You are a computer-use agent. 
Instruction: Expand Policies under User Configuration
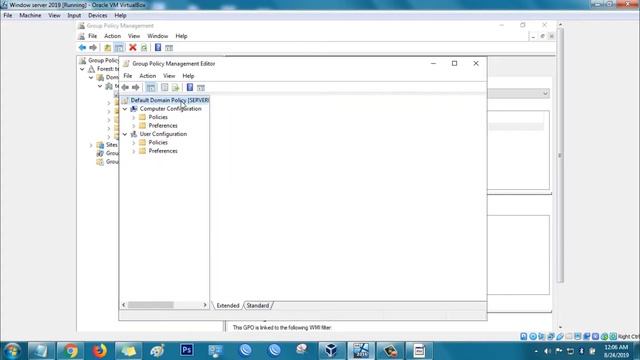[x=133, y=143]
